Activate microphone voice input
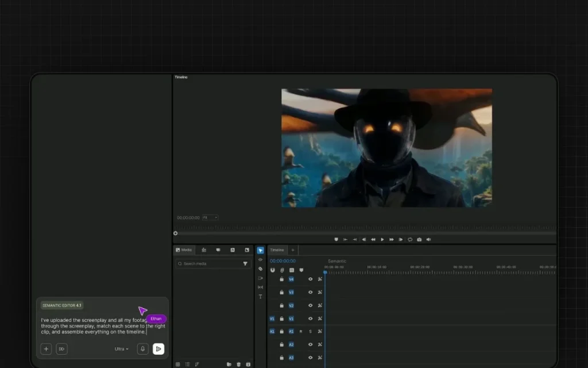The height and width of the screenshot is (368, 588). click(142, 349)
